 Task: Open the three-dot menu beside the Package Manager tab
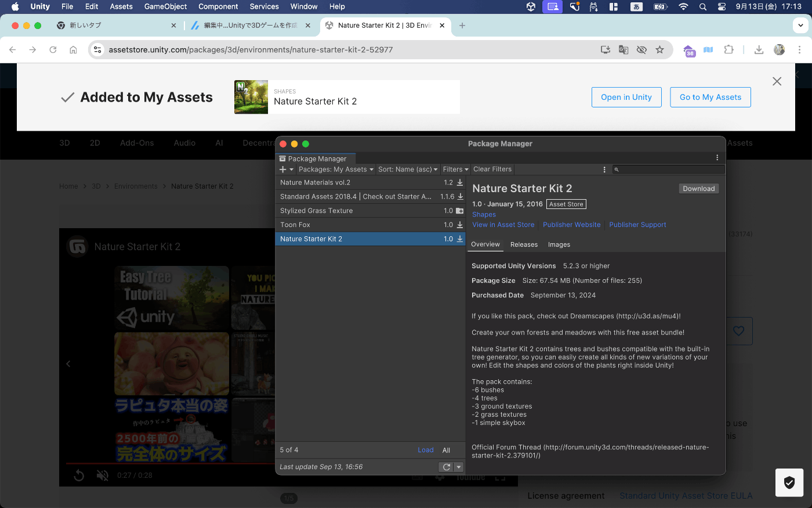[717, 157]
